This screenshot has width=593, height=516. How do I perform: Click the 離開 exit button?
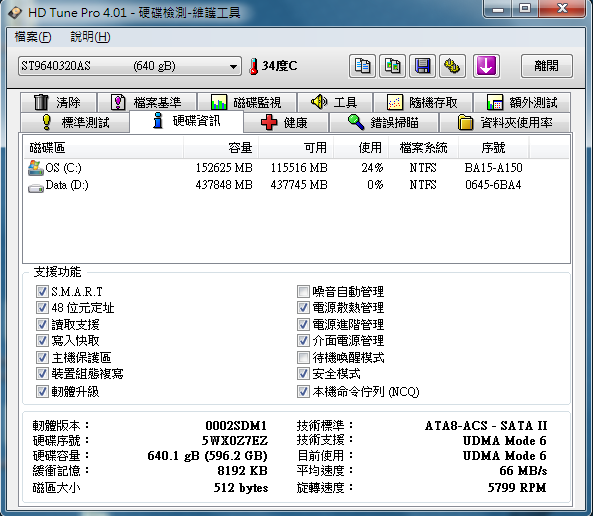[x=546, y=66]
